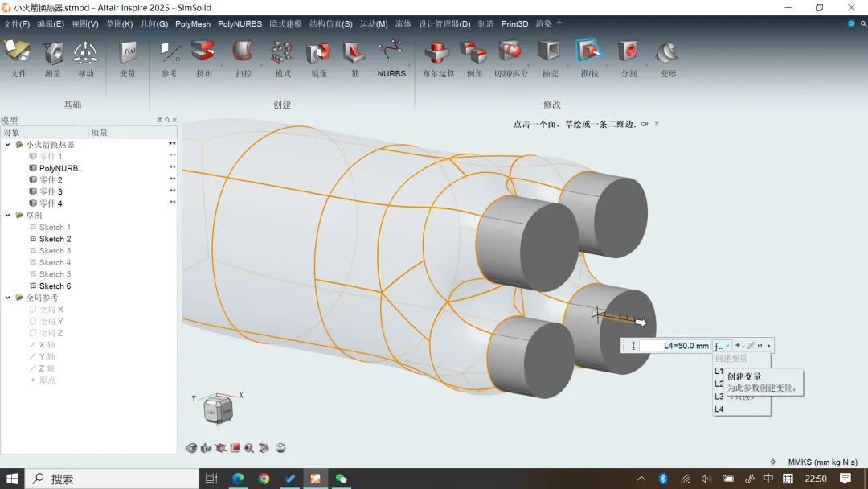Select the 倒角 (Fillet) tool

[x=473, y=54]
